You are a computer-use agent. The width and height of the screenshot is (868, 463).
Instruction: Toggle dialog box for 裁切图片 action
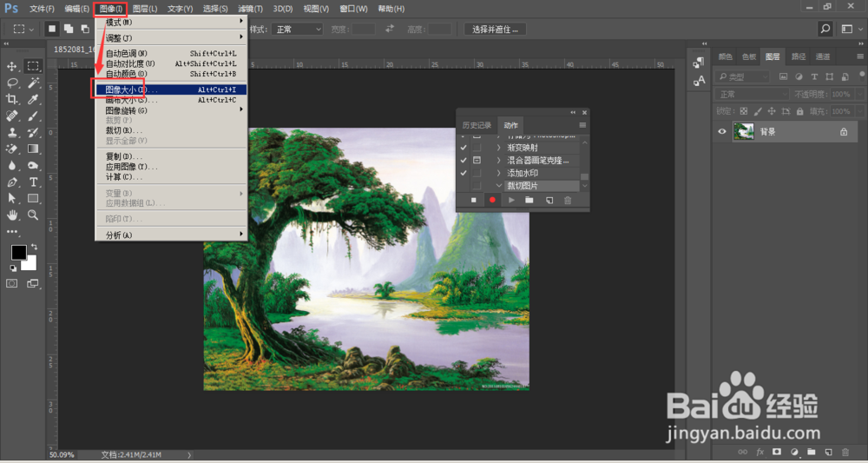[x=477, y=186]
